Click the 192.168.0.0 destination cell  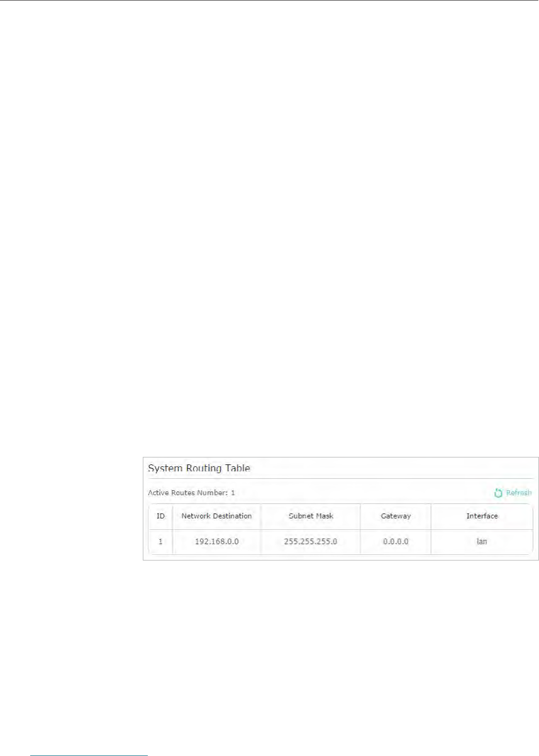point(216,541)
